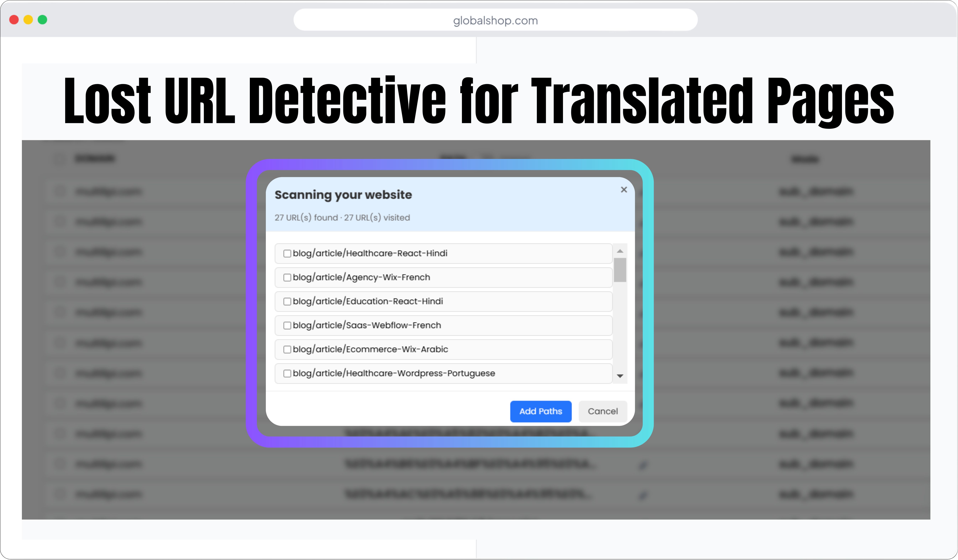Check the first domain row checkbox
Screen dimensions: 958x560
[x=60, y=191]
